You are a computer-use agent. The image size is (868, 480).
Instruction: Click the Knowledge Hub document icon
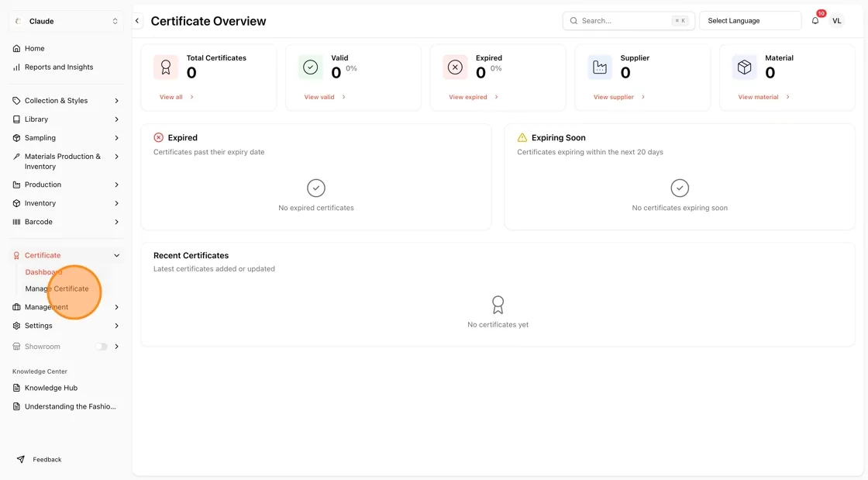tap(16, 388)
